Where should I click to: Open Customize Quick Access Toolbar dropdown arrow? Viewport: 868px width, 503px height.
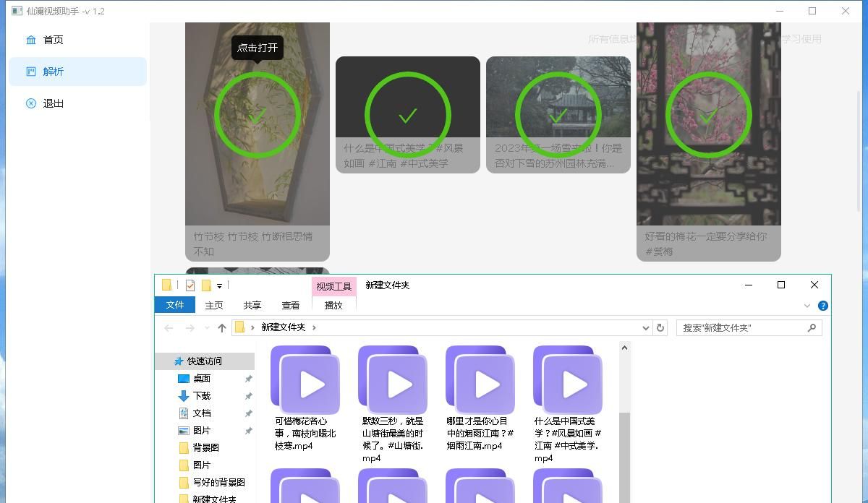[x=219, y=286]
